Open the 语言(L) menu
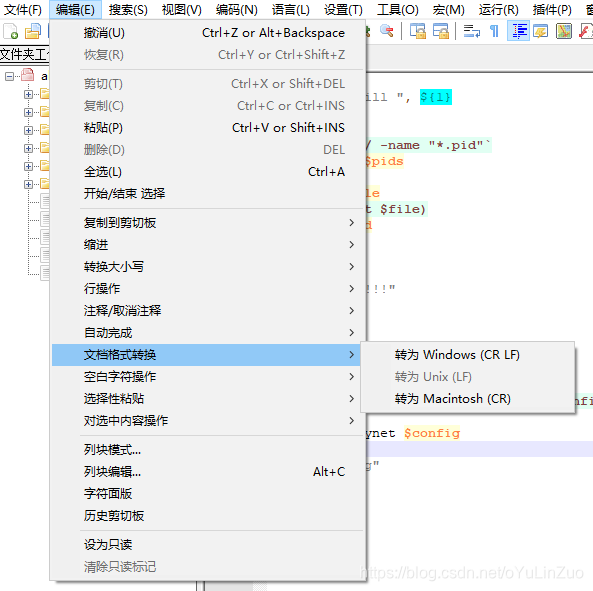This screenshot has height=591, width=593. 290,9
